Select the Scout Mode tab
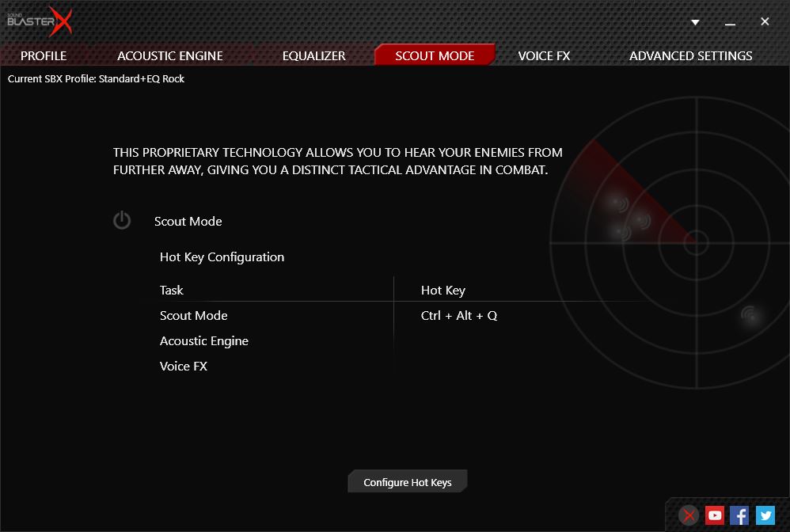This screenshot has height=532, width=790. click(x=435, y=55)
